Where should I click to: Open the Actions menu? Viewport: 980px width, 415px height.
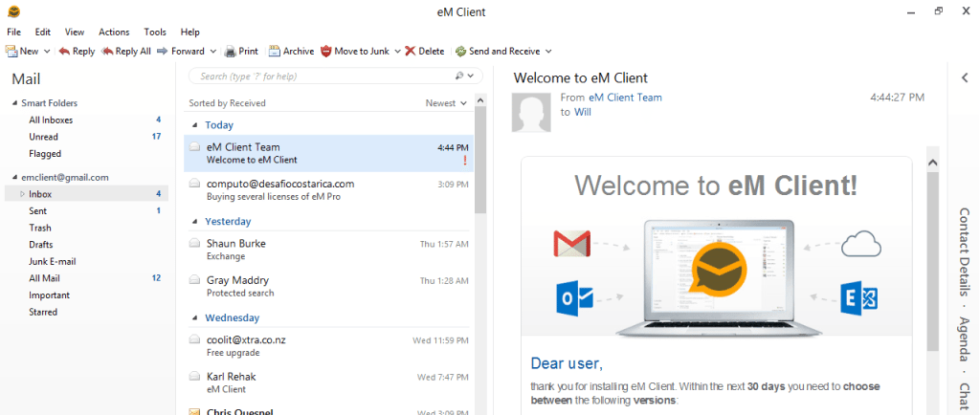click(x=114, y=32)
